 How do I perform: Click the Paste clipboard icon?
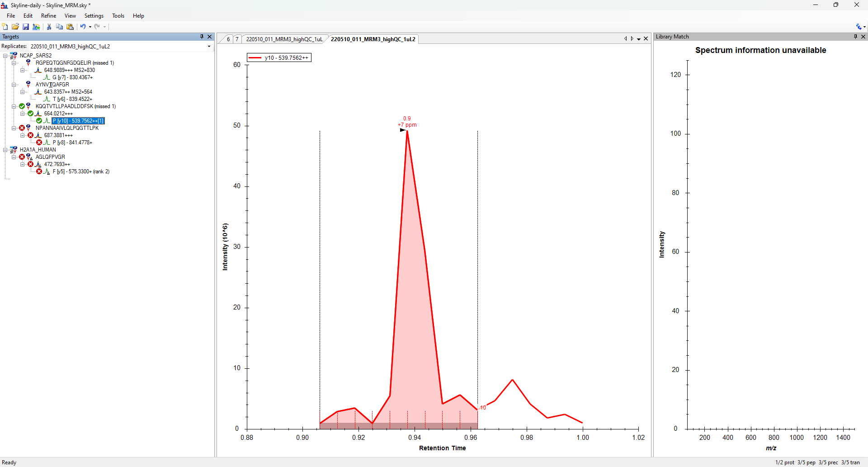pyautogui.click(x=70, y=27)
